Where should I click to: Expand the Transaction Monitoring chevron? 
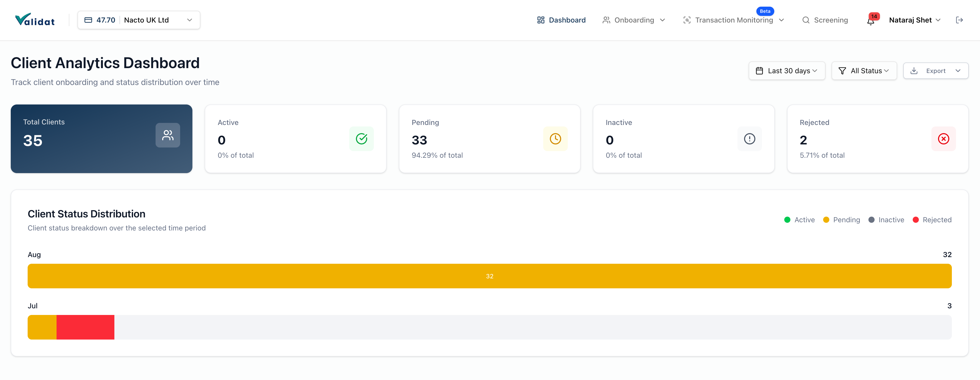[x=781, y=20]
